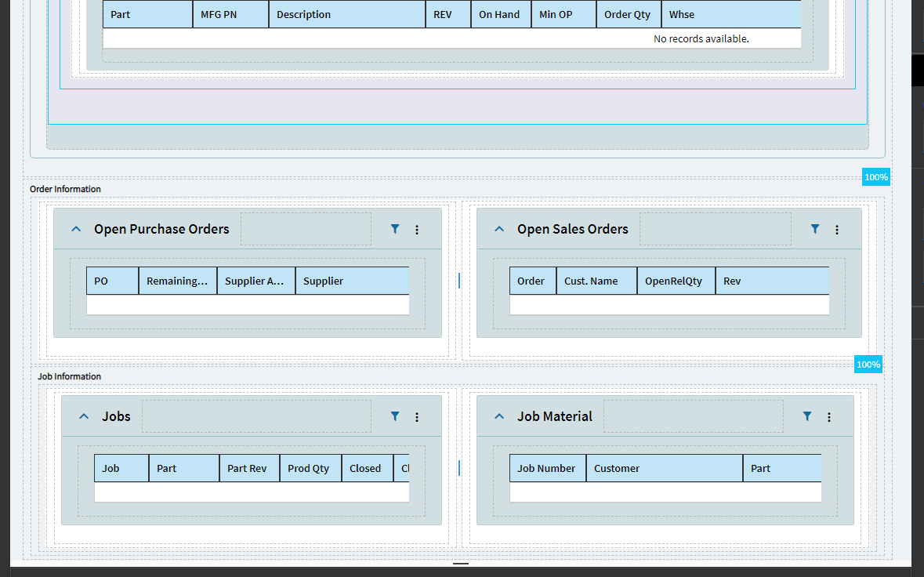This screenshot has height=577, width=924.
Task: Click the Min OP column header
Action: point(564,14)
